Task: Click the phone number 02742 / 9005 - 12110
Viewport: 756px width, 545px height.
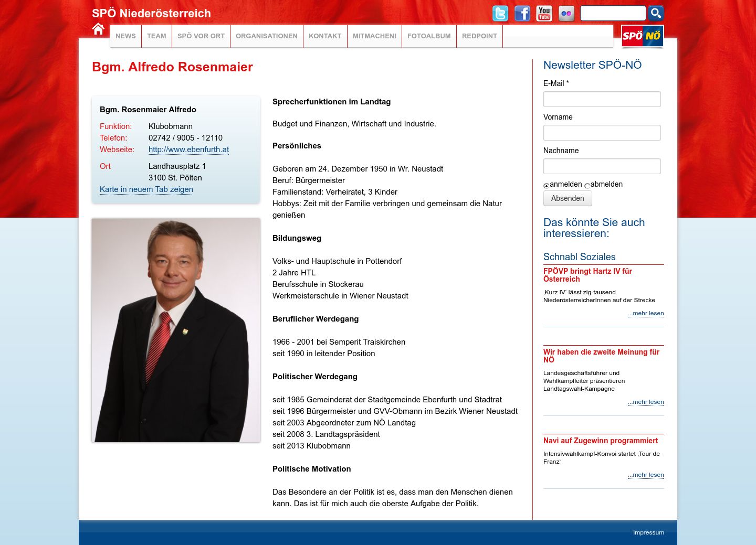Action: point(185,138)
